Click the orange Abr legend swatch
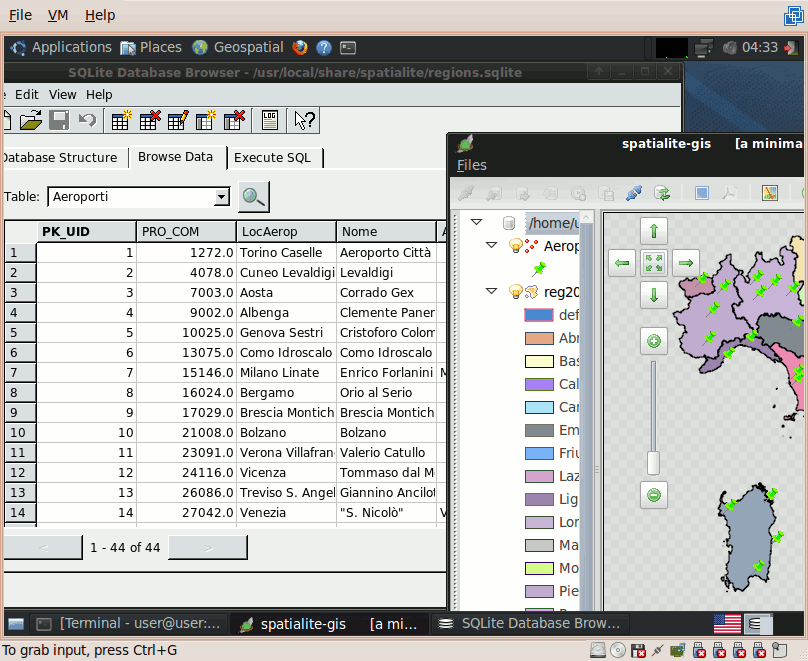The height and width of the screenshot is (661, 808). click(539, 338)
